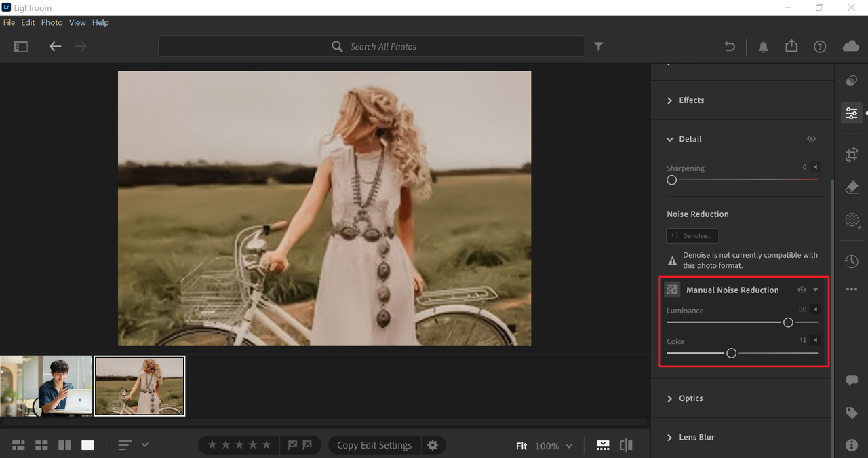
Task: Open the share export icon
Action: click(791, 46)
